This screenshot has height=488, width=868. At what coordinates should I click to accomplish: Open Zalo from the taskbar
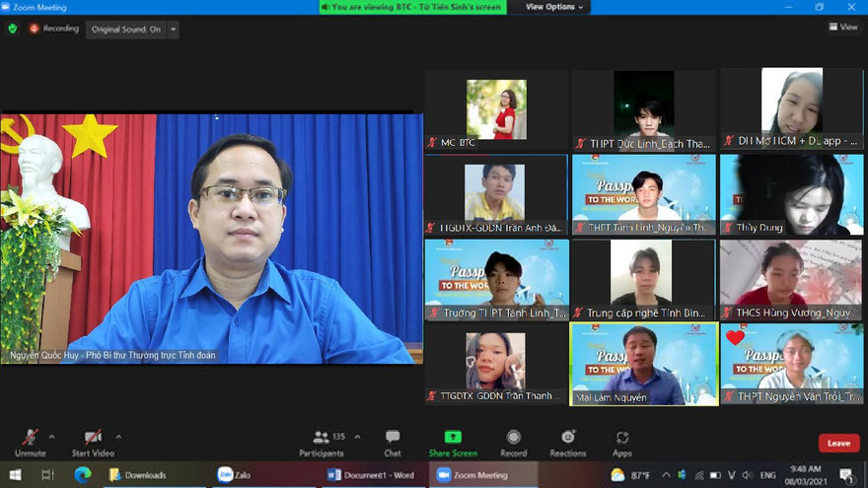click(235, 475)
